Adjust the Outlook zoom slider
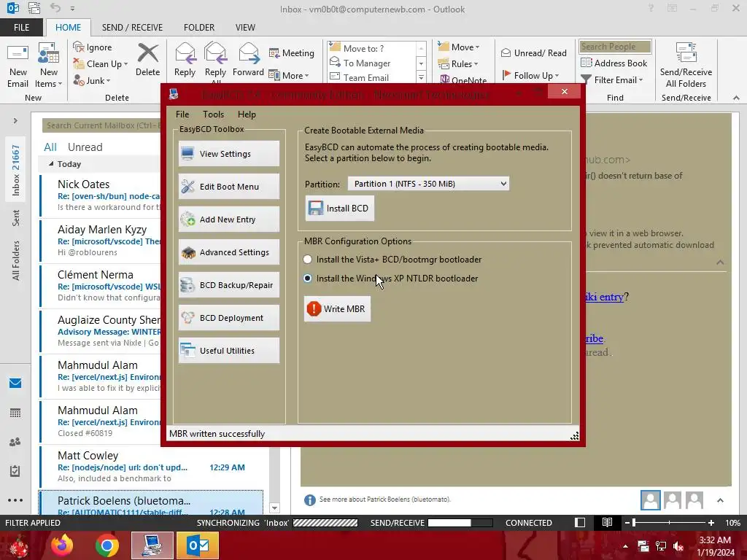 [x=634, y=522]
